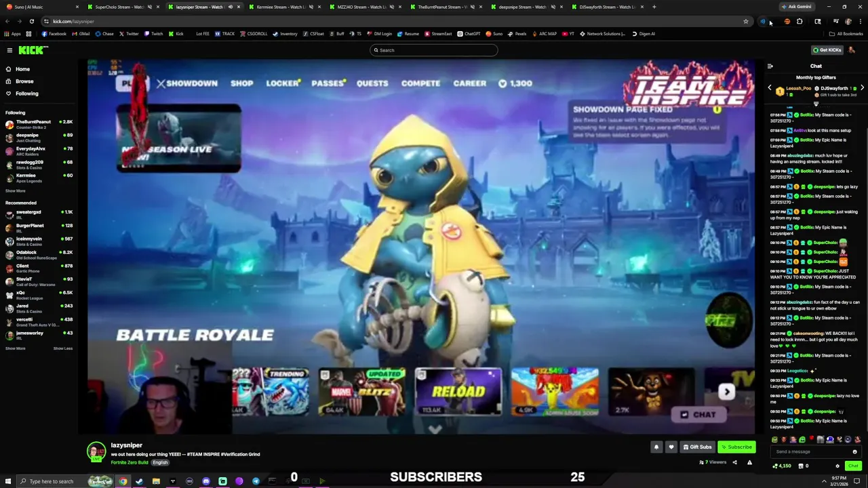Open user profile avatar at top right
The image size is (868, 488).
pyautogui.click(x=852, y=50)
